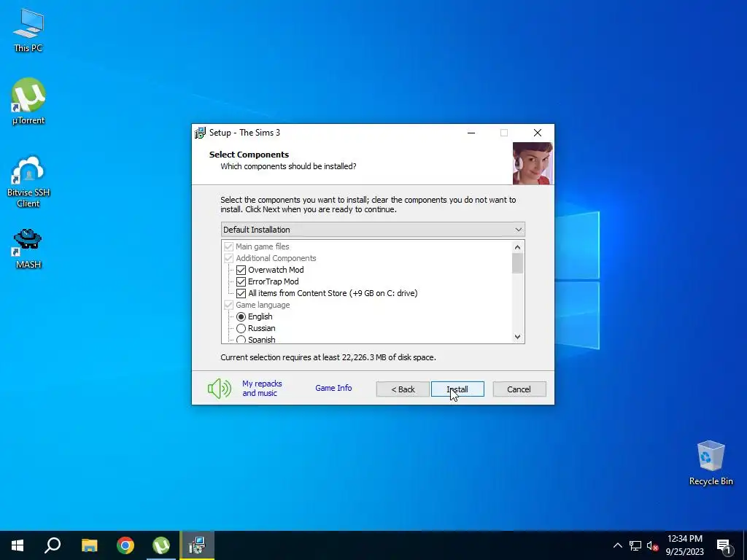
Task: Open taskbar Search magnifier
Action: [x=53, y=545]
